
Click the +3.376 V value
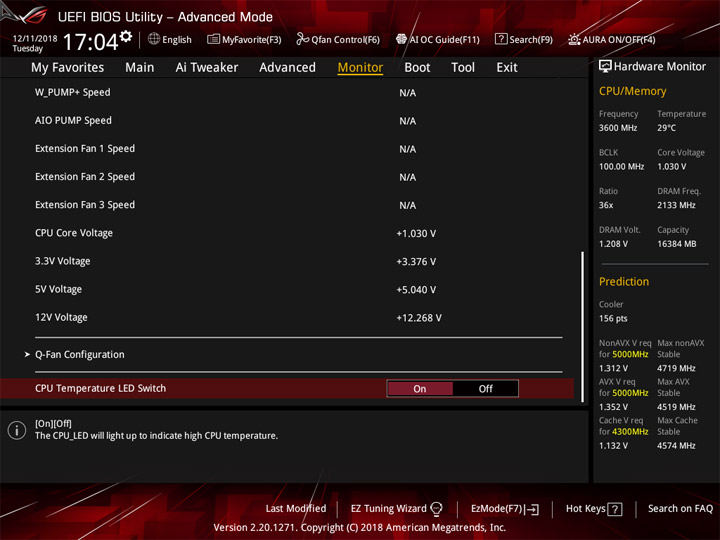coord(416,262)
